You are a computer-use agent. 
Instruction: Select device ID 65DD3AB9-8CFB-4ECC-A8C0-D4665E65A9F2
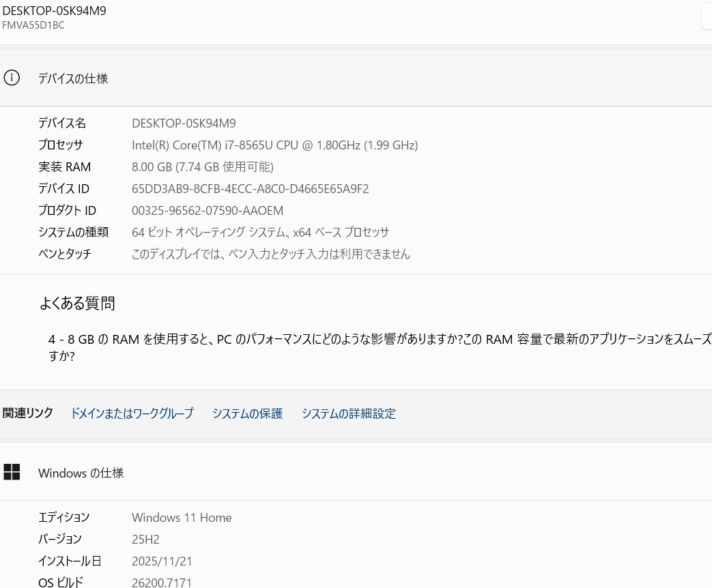(x=251, y=189)
